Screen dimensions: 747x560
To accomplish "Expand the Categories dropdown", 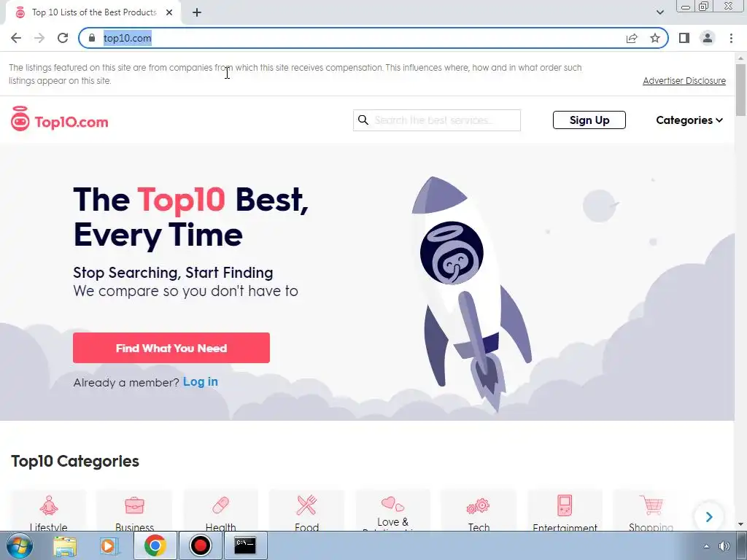I will pyautogui.click(x=689, y=120).
